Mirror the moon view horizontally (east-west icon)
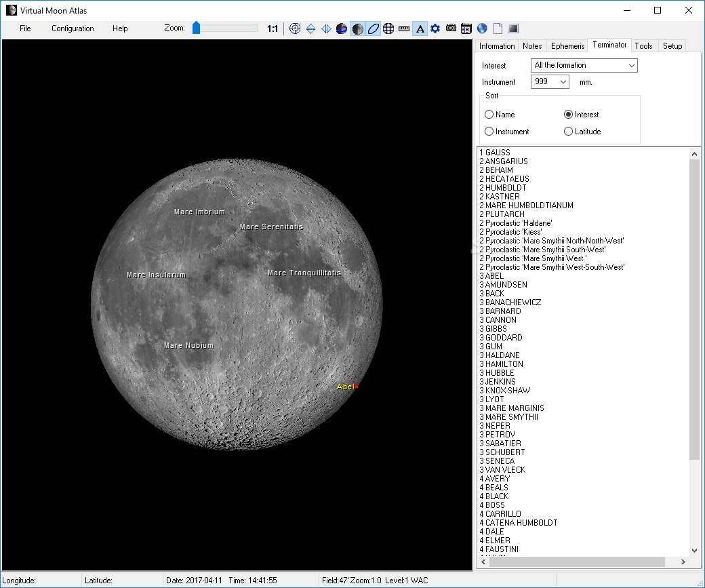705x588 pixels. point(327,28)
